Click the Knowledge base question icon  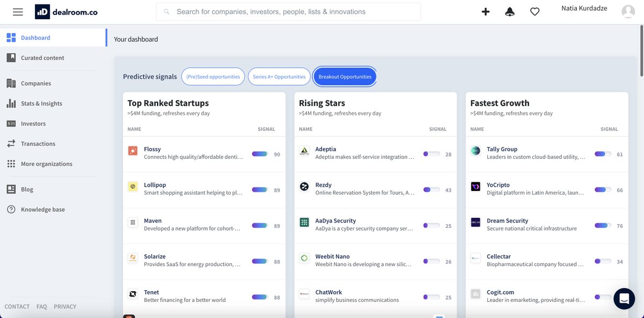pos(11,209)
